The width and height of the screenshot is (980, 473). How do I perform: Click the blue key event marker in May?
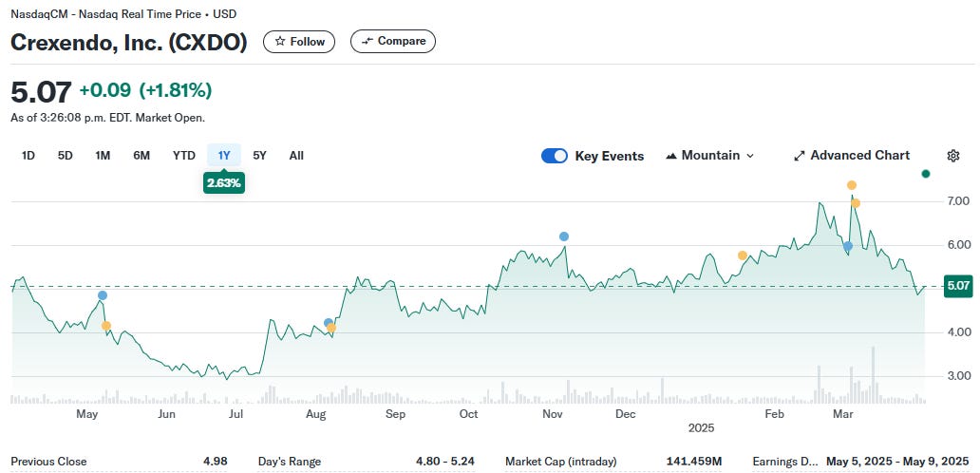tap(103, 295)
